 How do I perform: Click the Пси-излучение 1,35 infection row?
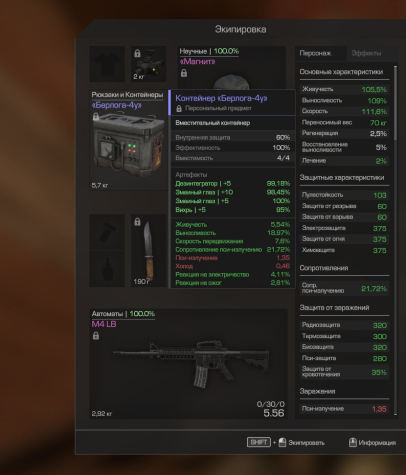pyautogui.click(x=344, y=409)
